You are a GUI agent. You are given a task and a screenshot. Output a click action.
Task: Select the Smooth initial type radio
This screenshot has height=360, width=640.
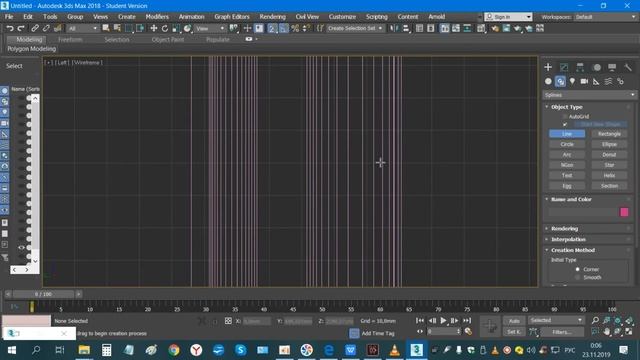click(577, 277)
